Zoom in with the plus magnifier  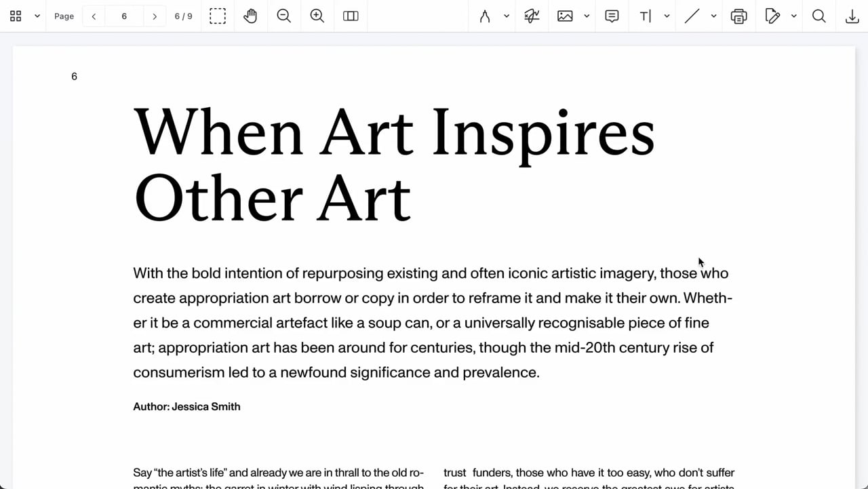(317, 16)
